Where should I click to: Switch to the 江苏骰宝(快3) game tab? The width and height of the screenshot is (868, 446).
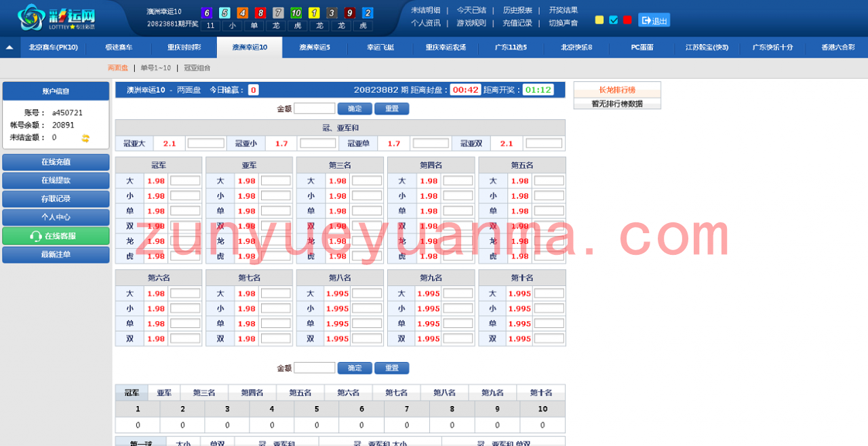coord(707,47)
